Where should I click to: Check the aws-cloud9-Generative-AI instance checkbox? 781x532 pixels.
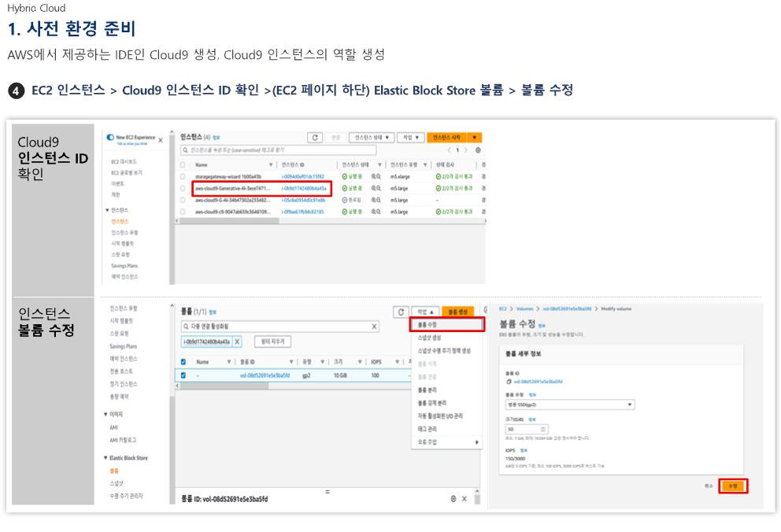click(183, 188)
